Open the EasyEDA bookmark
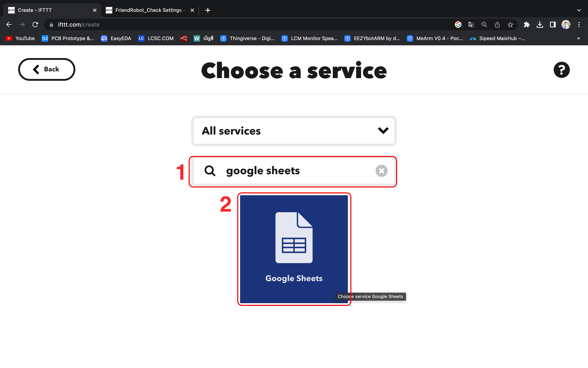This screenshot has width=588, height=368. (x=116, y=38)
